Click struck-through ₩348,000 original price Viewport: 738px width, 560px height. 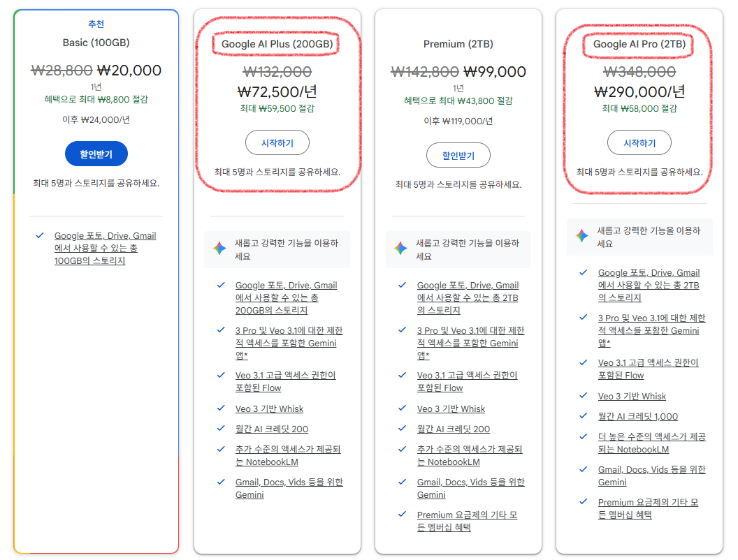(x=639, y=72)
